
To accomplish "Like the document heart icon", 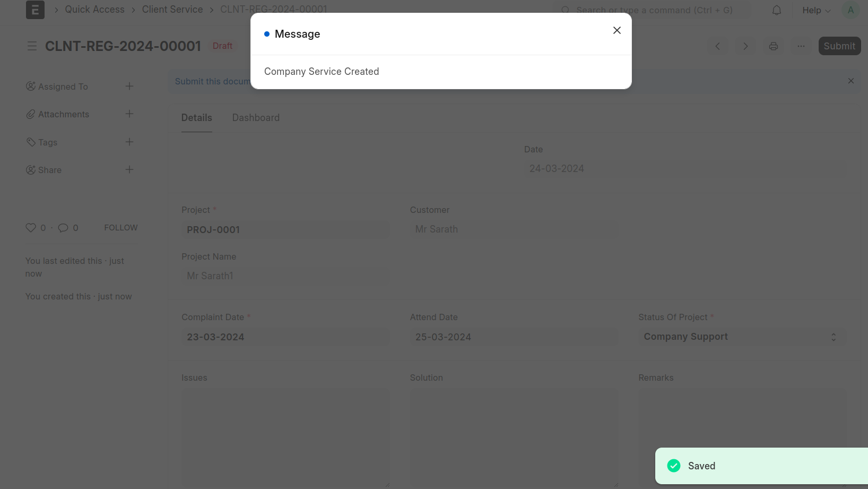I will (x=31, y=228).
